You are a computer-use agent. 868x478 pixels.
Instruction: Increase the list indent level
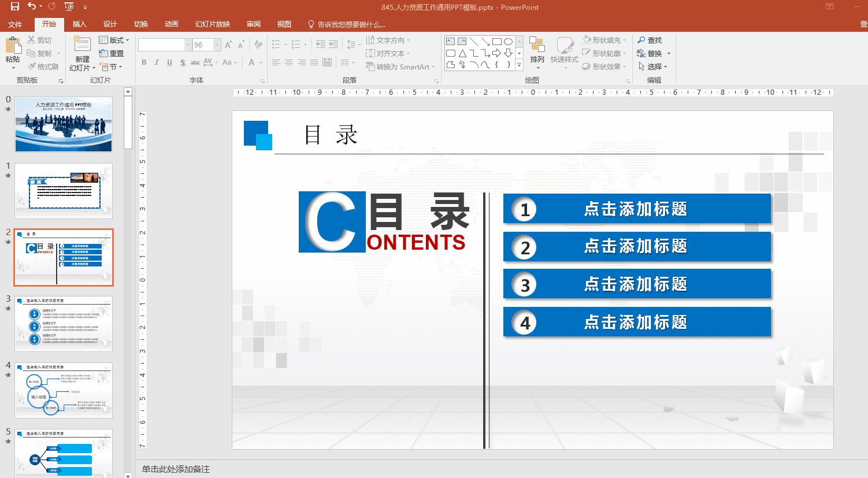click(333, 45)
